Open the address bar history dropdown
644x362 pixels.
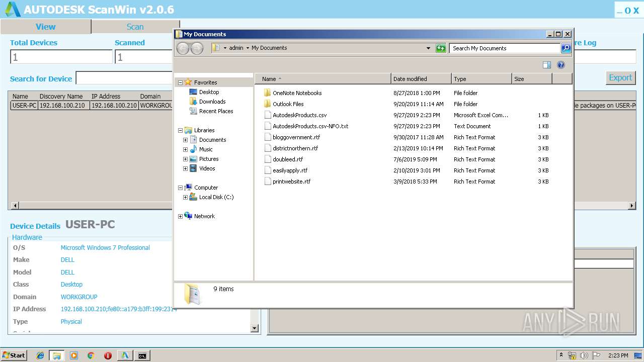tap(428, 48)
